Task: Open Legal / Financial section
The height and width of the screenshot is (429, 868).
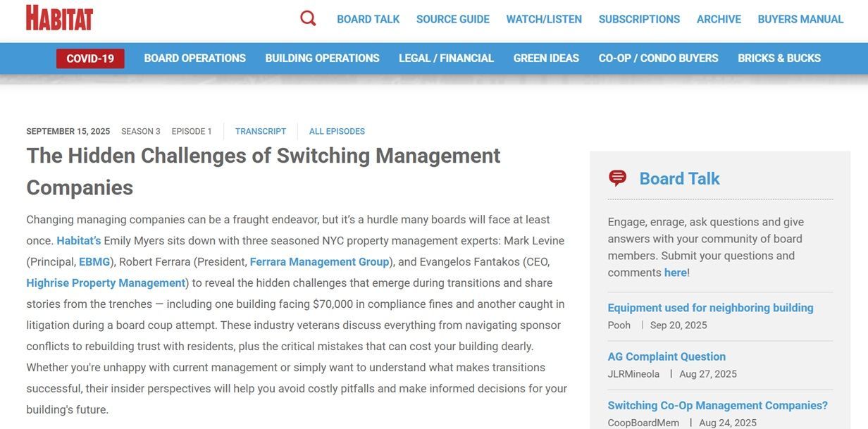Action: click(x=446, y=58)
